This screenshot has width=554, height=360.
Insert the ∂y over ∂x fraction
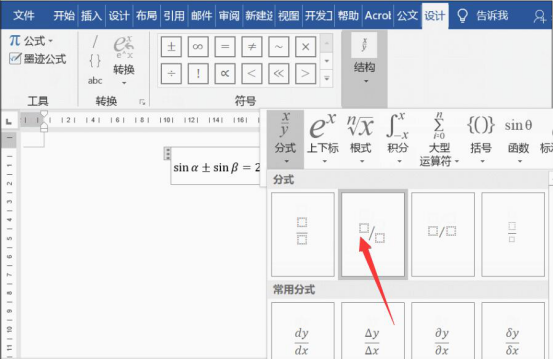point(443,331)
